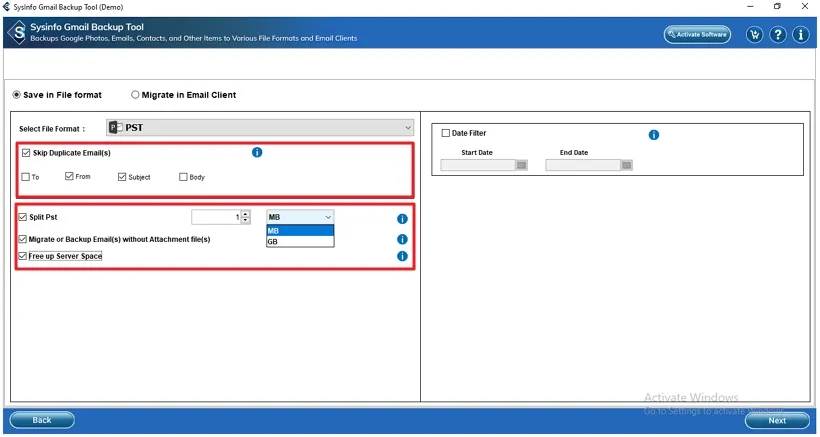Click the End Date input field

pyautogui.click(x=583, y=165)
